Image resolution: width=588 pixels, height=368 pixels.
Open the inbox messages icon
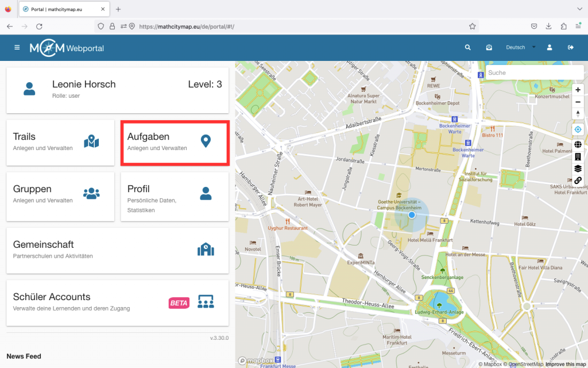click(x=489, y=48)
